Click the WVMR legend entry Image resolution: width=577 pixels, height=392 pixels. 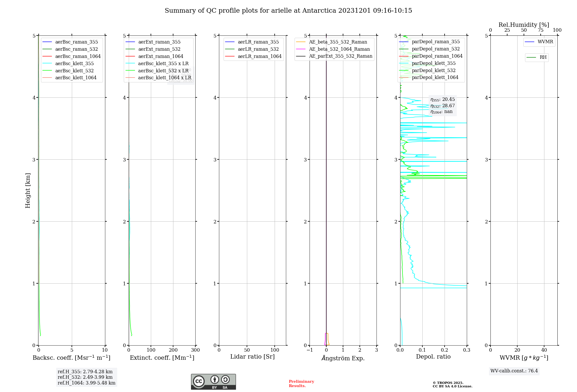[x=545, y=42]
